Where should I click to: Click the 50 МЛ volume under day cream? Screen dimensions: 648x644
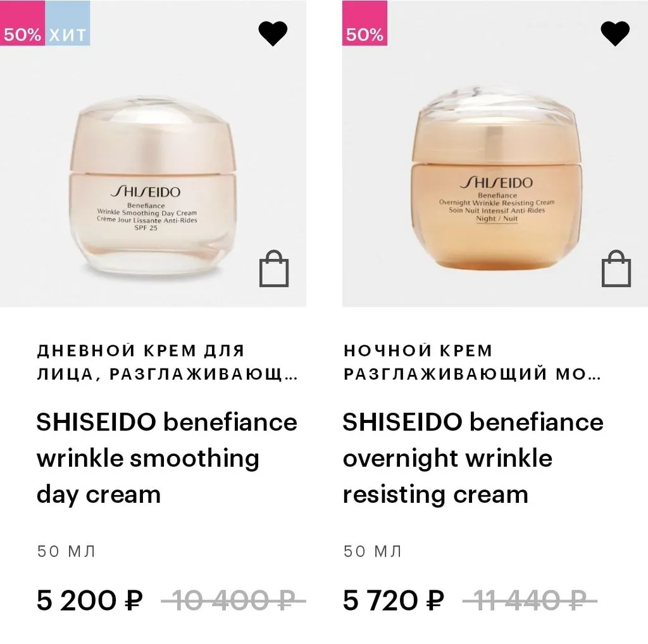[x=66, y=552]
